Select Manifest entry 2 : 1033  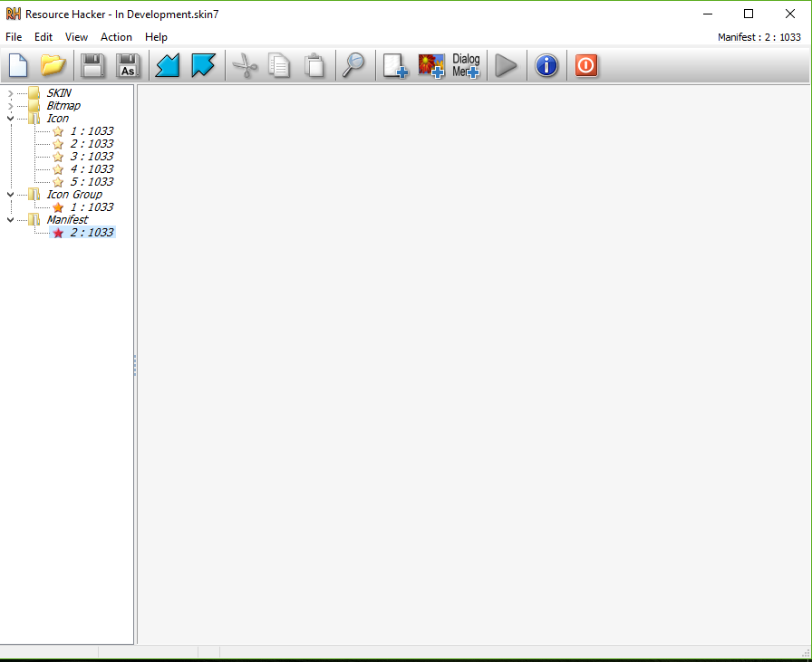tap(91, 233)
